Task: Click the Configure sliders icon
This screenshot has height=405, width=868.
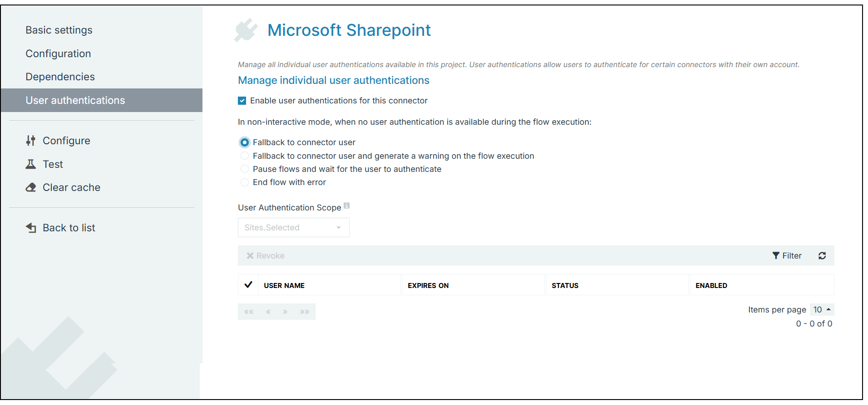Action: tap(30, 141)
